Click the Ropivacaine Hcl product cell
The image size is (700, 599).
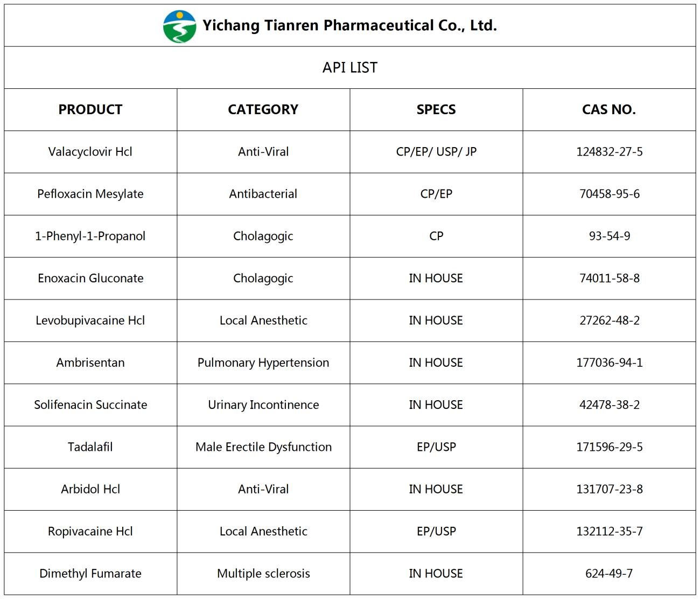[x=90, y=532]
